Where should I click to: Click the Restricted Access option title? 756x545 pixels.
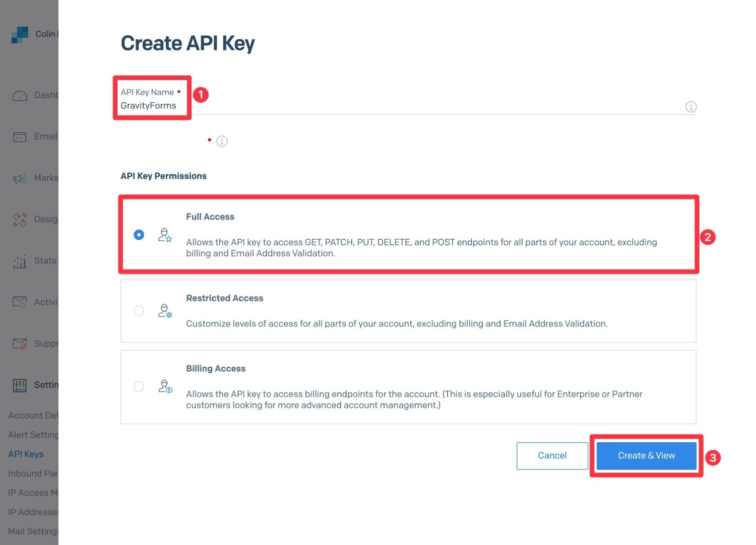(225, 299)
